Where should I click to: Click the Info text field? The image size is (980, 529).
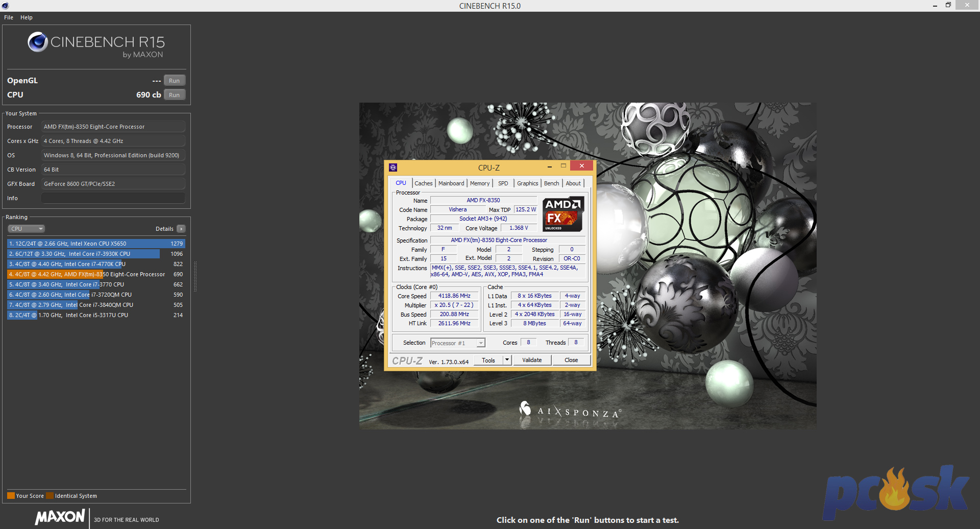point(113,198)
